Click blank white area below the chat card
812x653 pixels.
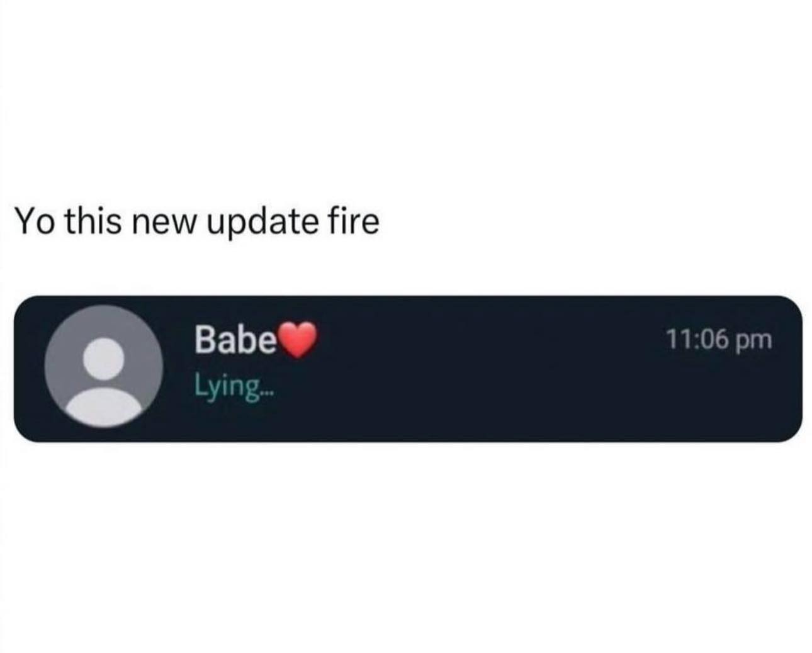click(406, 547)
